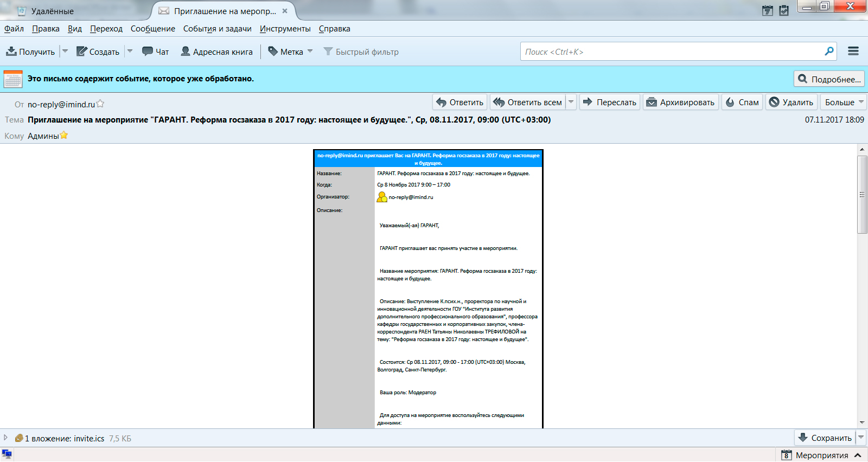Click the Получить mail button
This screenshot has height=462, width=868.
coord(30,52)
